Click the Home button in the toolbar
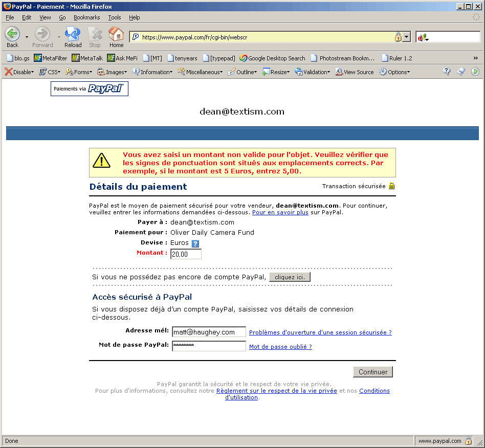The width and height of the screenshot is (485, 448). (x=116, y=36)
